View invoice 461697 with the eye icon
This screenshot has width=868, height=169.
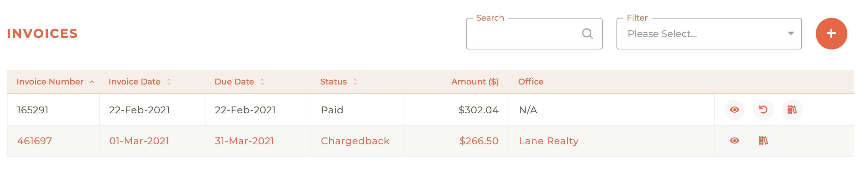coord(734,141)
